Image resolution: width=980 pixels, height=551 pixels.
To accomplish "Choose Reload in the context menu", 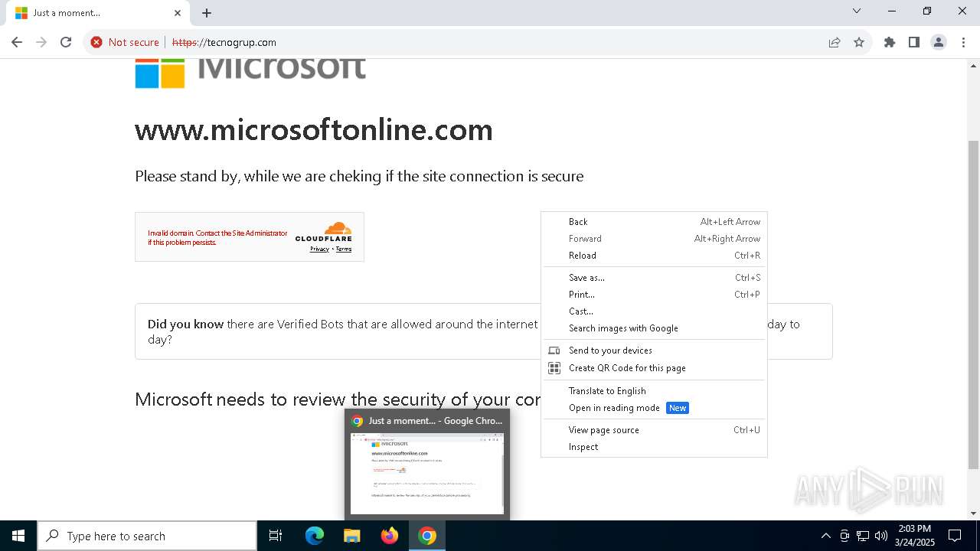I will [654, 256].
